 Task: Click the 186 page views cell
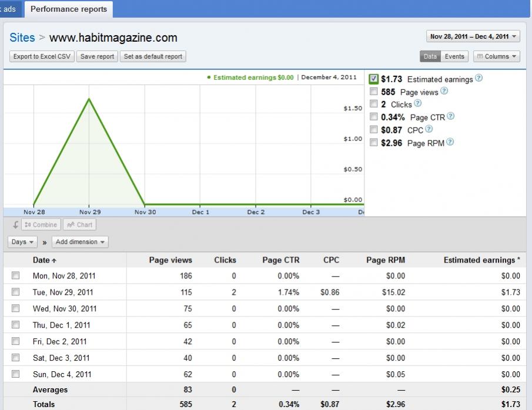tap(186, 275)
